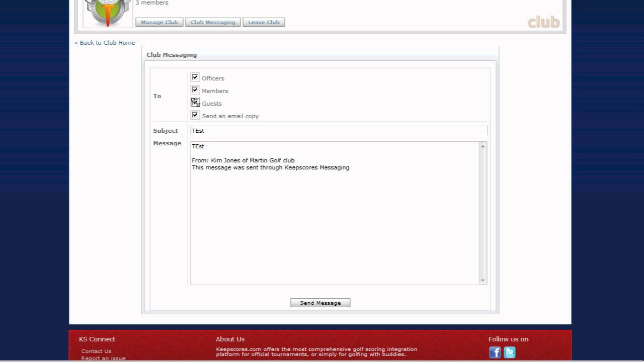Disable Send an email copy option
The height and width of the screenshot is (362, 644).
(x=195, y=115)
